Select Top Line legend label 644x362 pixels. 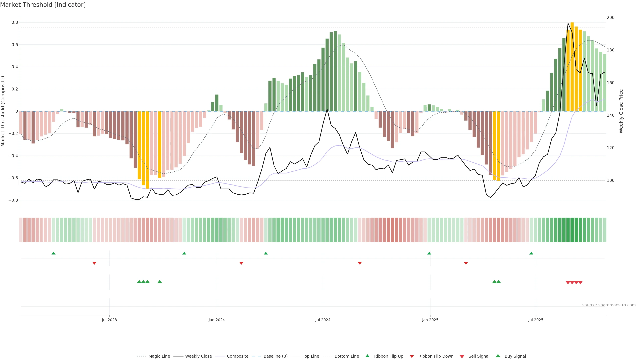[311, 356]
